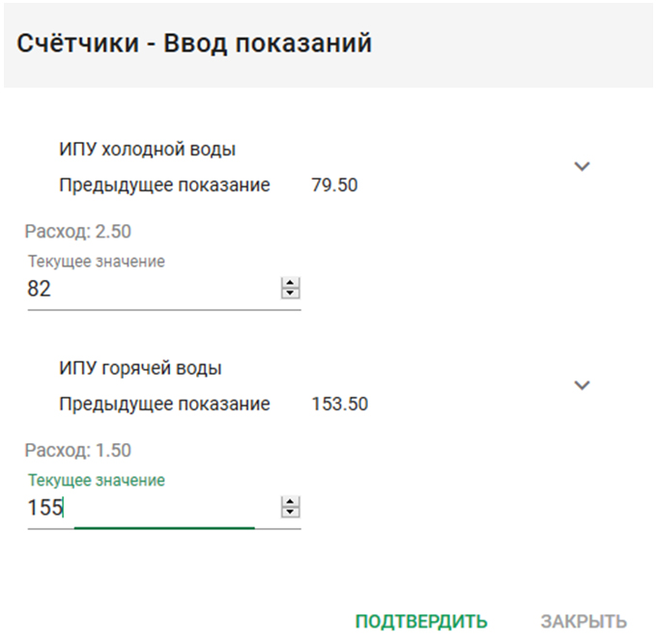Expand the ИПУ холодной воды chevron
Viewport: 656px width, 644px height.
pos(582,166)
